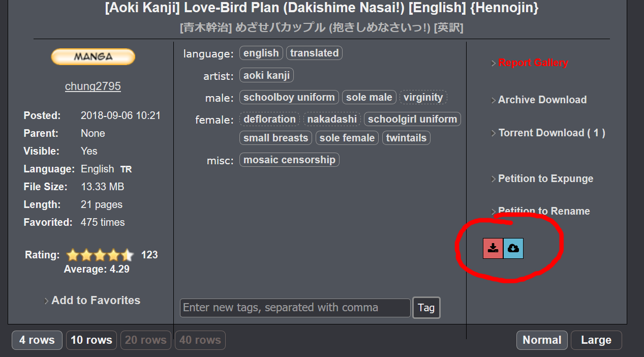The height and width of the screenshot is (357, 644).
Task: Click the english language tag
Action: (261, 53)
